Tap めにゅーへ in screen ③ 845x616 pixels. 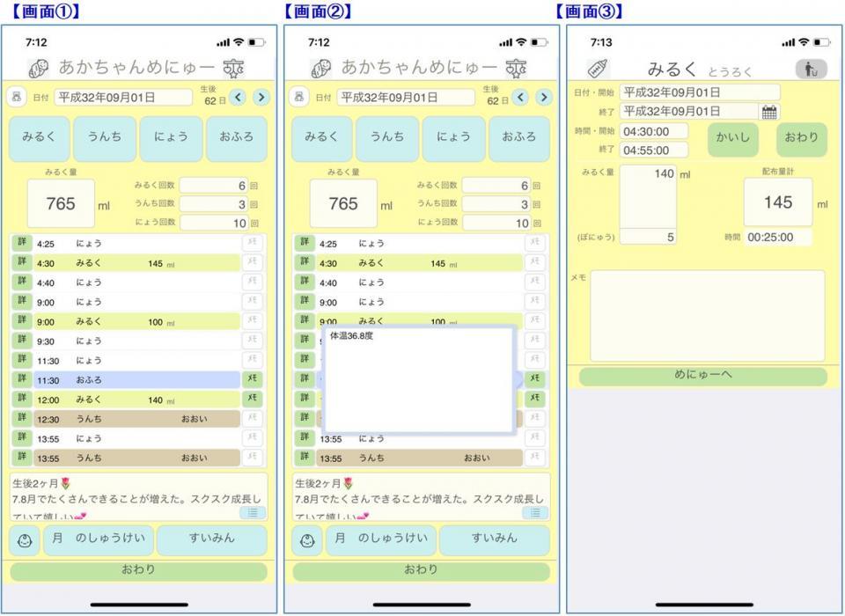point(702,376)
